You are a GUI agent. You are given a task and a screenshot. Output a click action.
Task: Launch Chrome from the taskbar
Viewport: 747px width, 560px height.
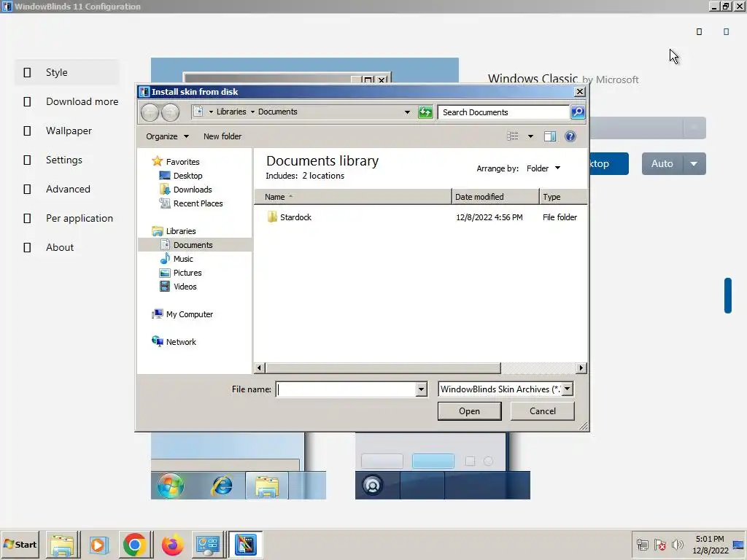click(134, 545)
